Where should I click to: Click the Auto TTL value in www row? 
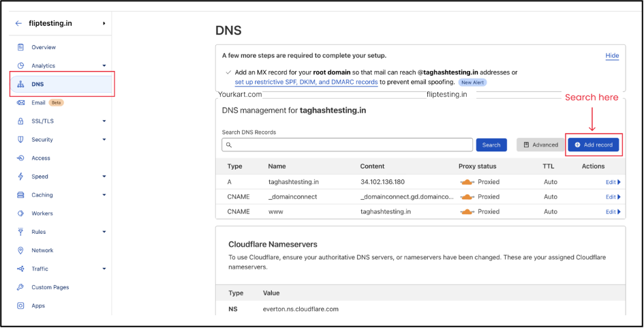(x=551, y=211)
